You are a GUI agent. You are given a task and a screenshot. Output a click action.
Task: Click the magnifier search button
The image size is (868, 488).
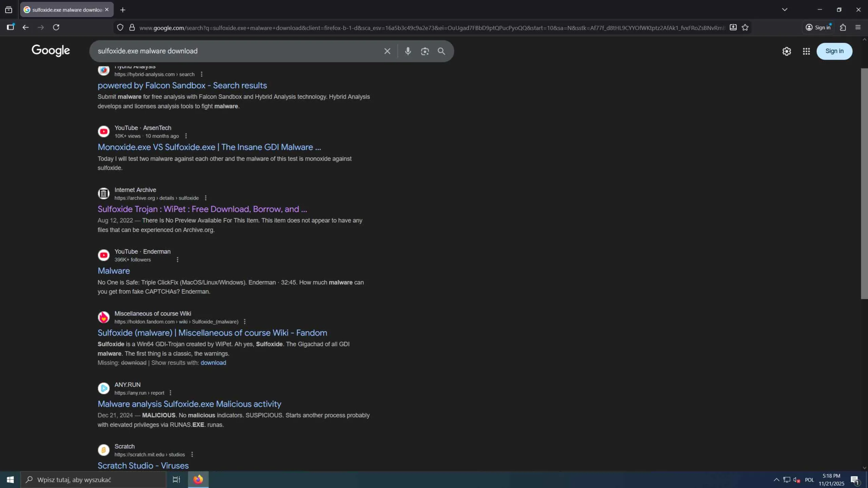pyautogui.click(x=441, y=51)
